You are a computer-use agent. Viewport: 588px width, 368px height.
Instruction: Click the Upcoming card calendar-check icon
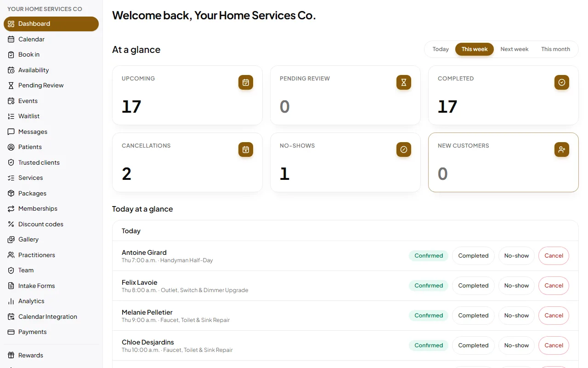[246, 82]
